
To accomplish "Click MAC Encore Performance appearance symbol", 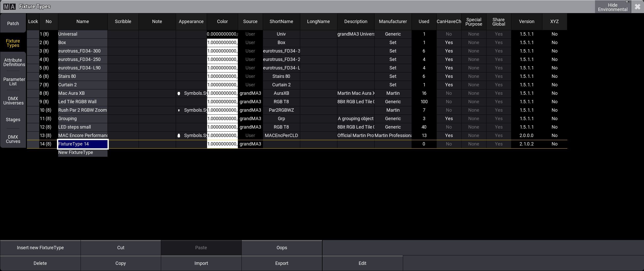I will 179,136.
